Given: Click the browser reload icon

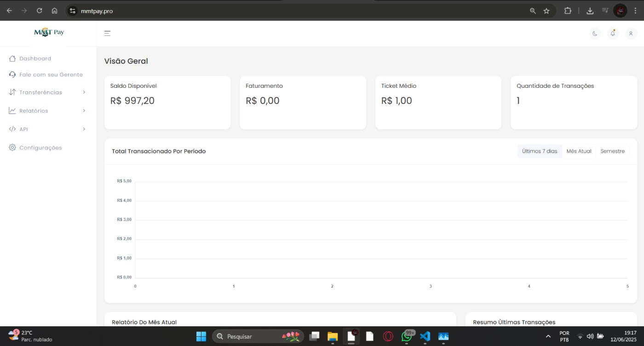Looking at the screenshot, I should click(x=40, y=11).
